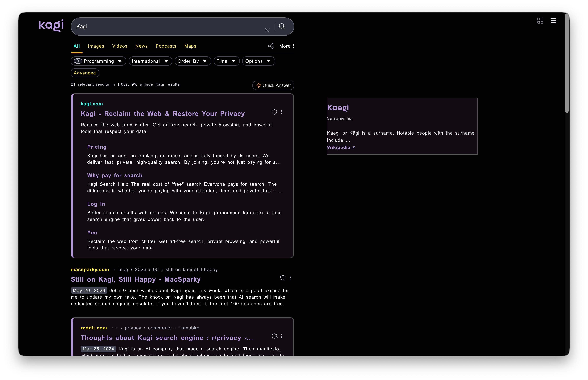Open the Options dropdown
Image resolution: width=588 pixels, height=380 pixels.
pos(258,61)
